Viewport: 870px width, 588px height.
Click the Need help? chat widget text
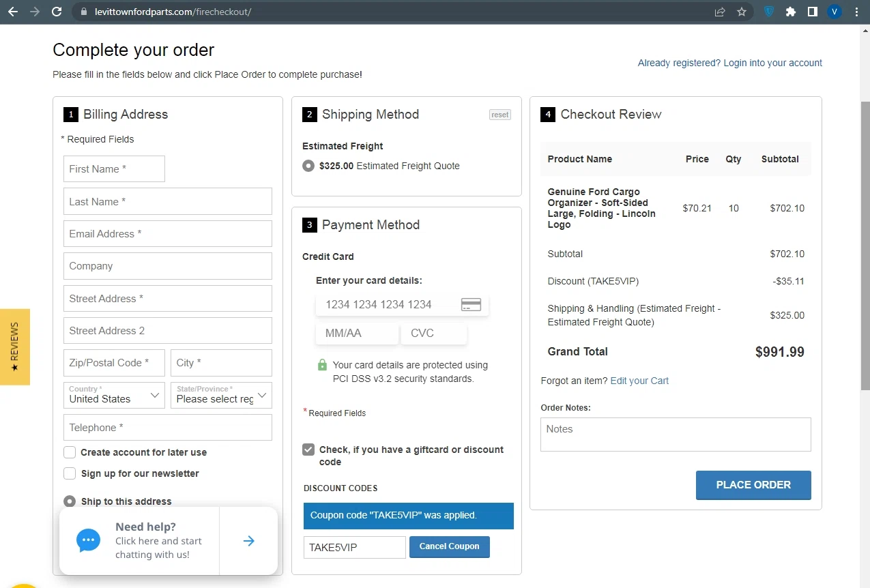click(x=158, y=540)
